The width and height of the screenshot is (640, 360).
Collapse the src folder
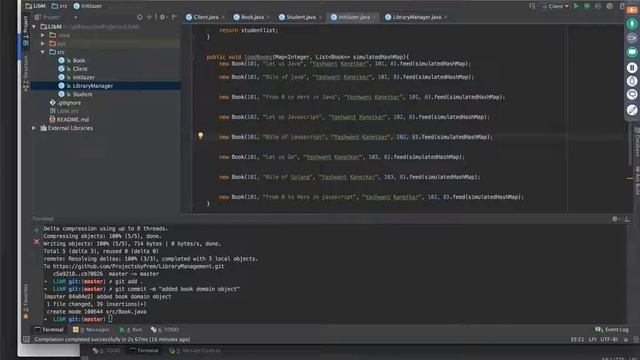click(x=42, y=52)
